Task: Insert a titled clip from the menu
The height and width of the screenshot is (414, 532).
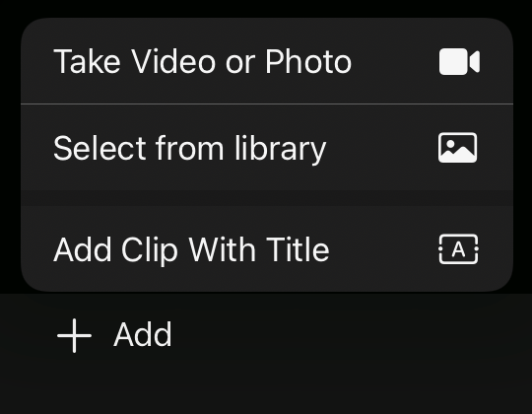Action: pos(267,248)
